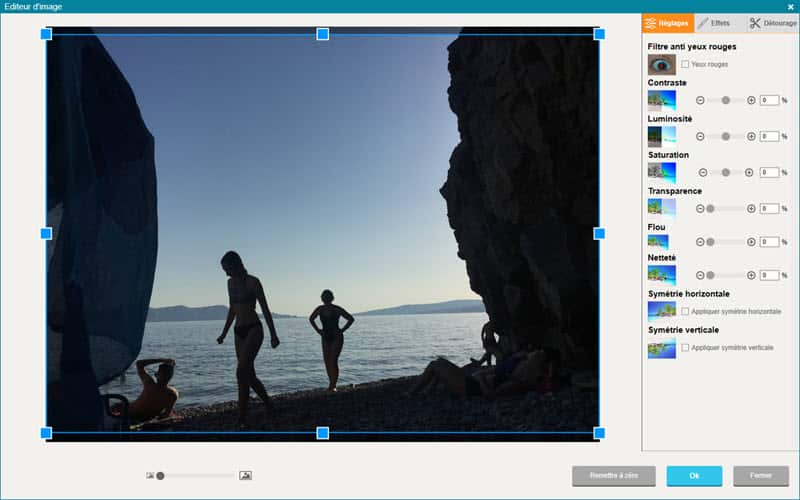Increase Netteté with the plus icon
This screenshot has height=500, width=800.
[x=751, y=275]
